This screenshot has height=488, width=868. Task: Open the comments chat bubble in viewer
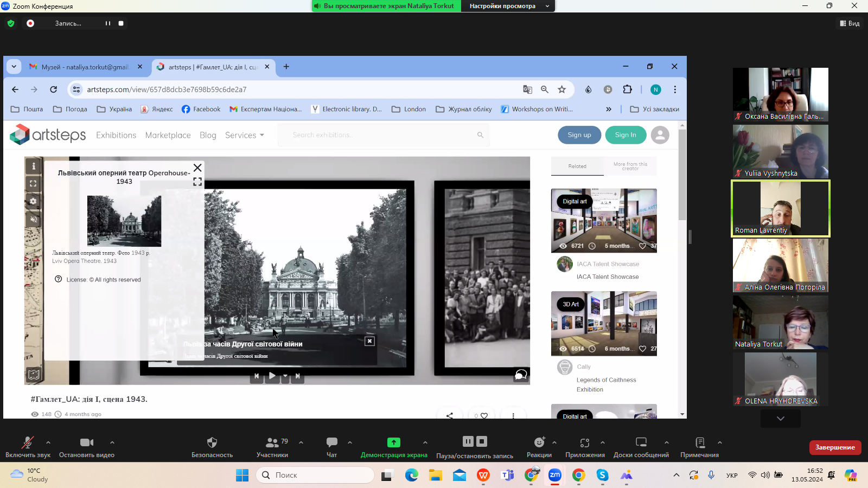[521, 375]
